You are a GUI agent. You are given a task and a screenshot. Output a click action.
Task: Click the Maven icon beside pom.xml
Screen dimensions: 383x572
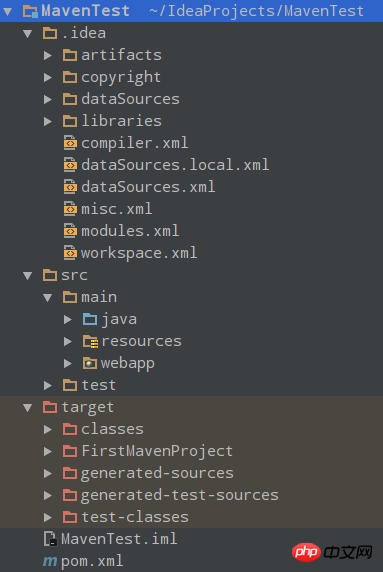click(50, 561)
